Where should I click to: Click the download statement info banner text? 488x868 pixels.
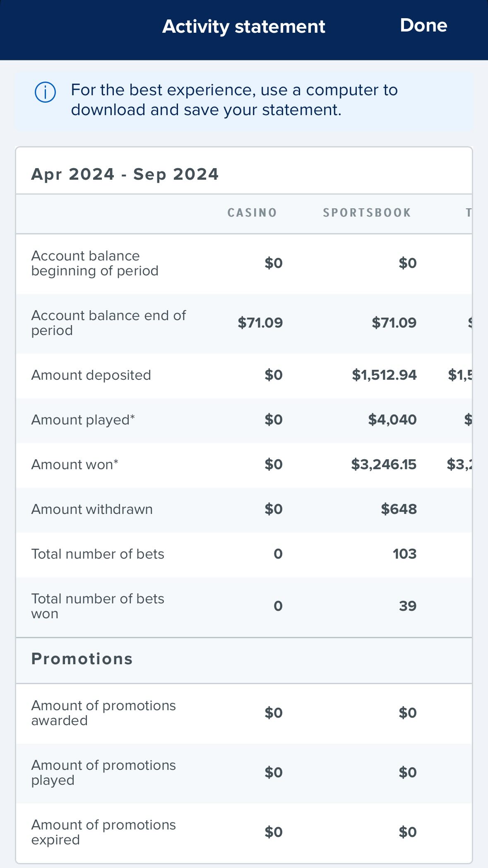click(x=234, y=100)
